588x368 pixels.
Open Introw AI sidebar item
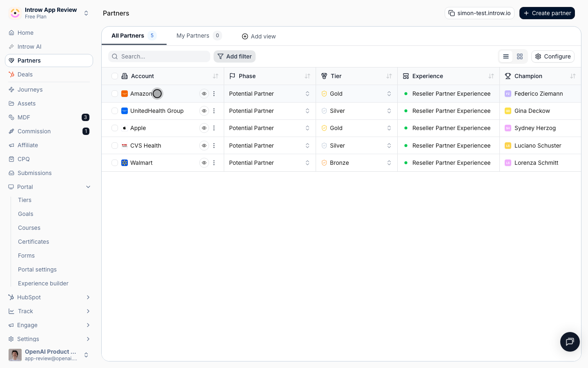pyautogui.click(x=49, y=47)
